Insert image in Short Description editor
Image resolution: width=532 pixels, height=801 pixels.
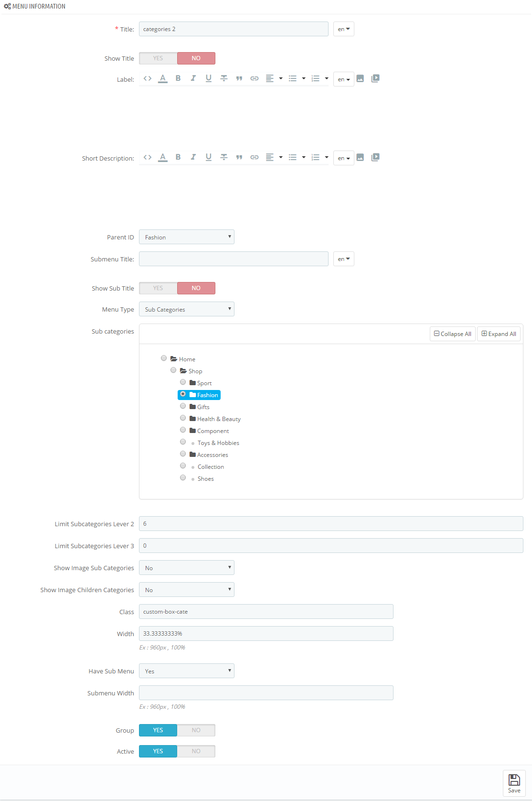coord(360,157)
